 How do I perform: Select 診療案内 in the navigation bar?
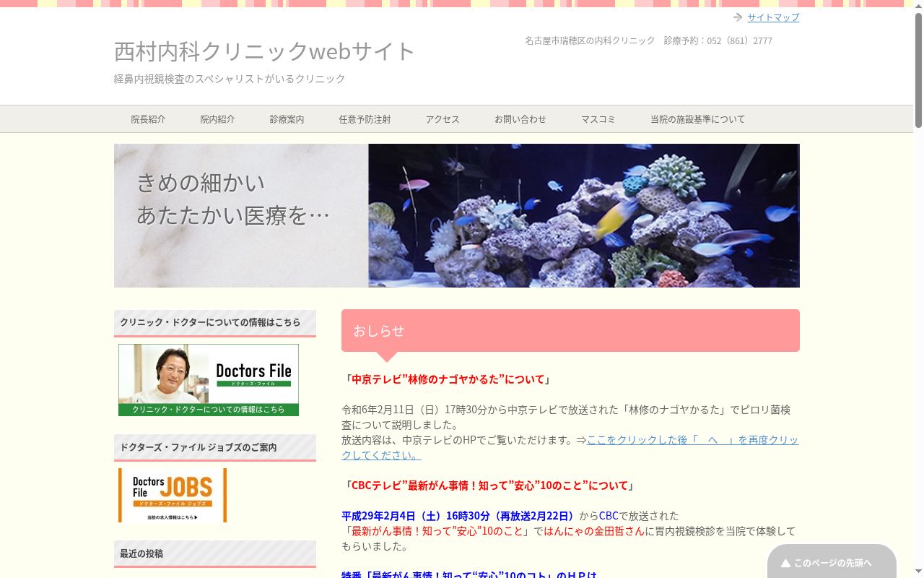click(x=287, y=119)
